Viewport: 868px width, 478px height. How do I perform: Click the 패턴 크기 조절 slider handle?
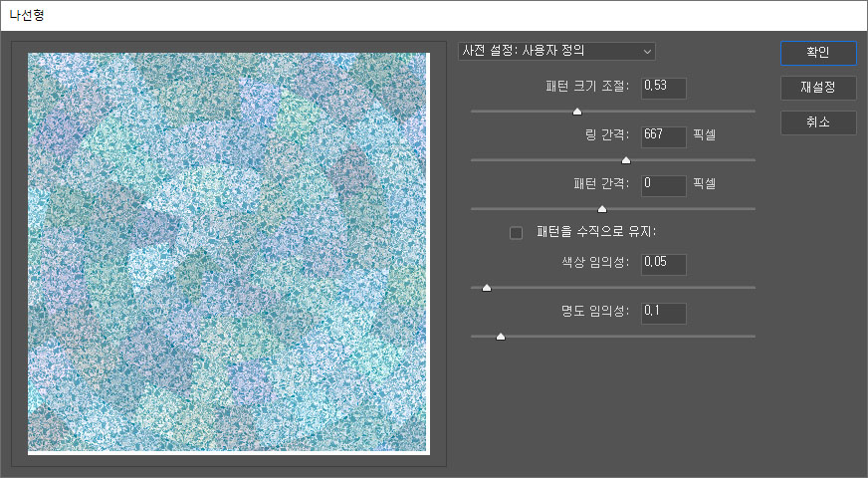(x=576, y=112)
